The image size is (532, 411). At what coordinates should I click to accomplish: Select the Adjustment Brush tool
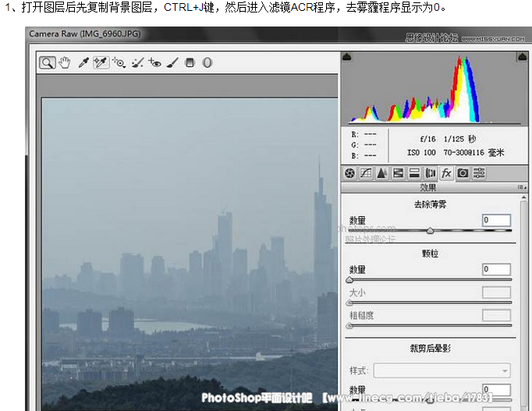[172, 62]
